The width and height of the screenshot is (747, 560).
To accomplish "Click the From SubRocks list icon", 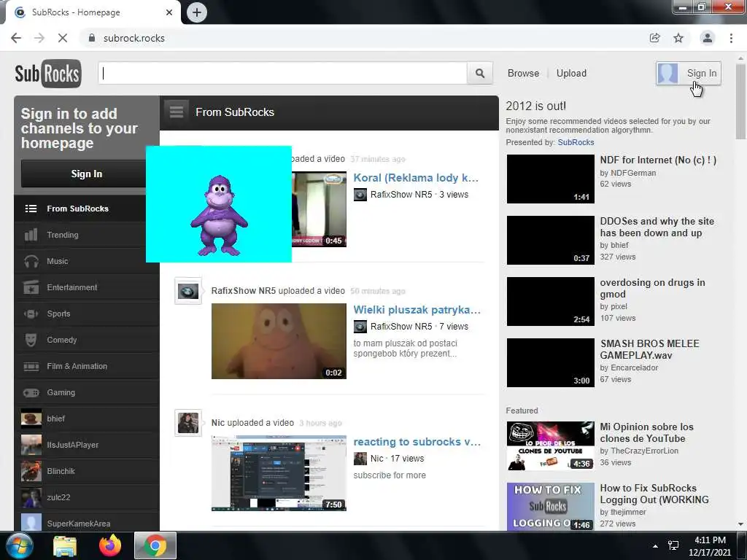I will (x=31, y=209).
